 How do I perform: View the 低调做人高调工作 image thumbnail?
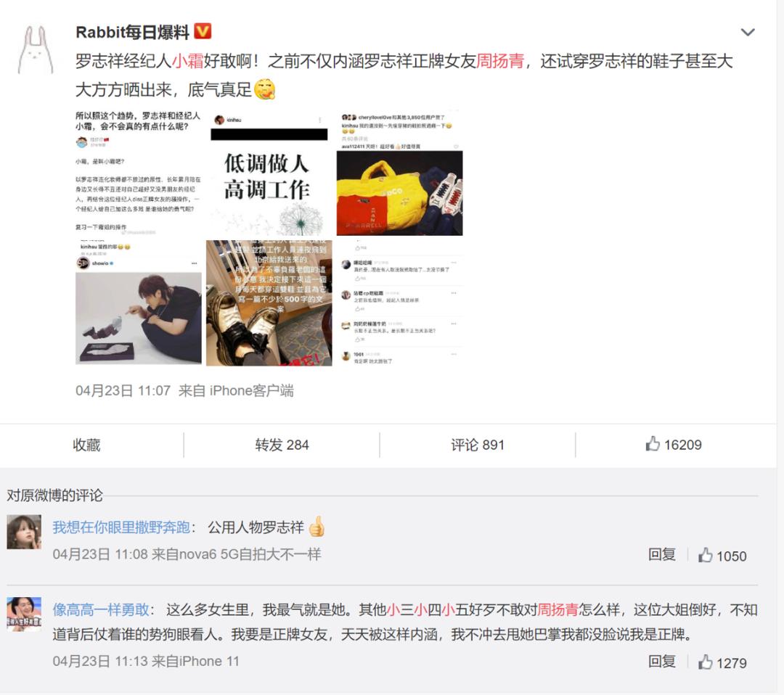269,173
